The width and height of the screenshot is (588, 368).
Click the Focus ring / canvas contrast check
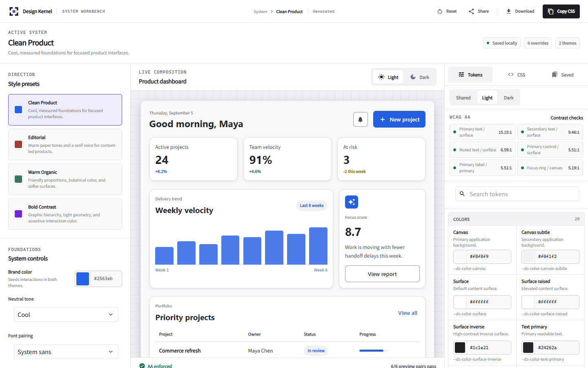tap(550, 168)
